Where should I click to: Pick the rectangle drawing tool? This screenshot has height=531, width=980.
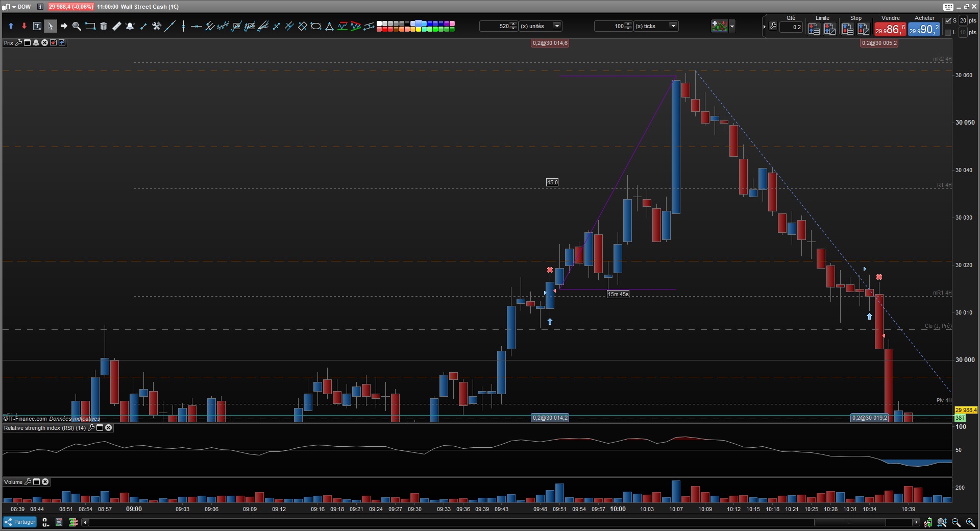click(x=90, y=26)
